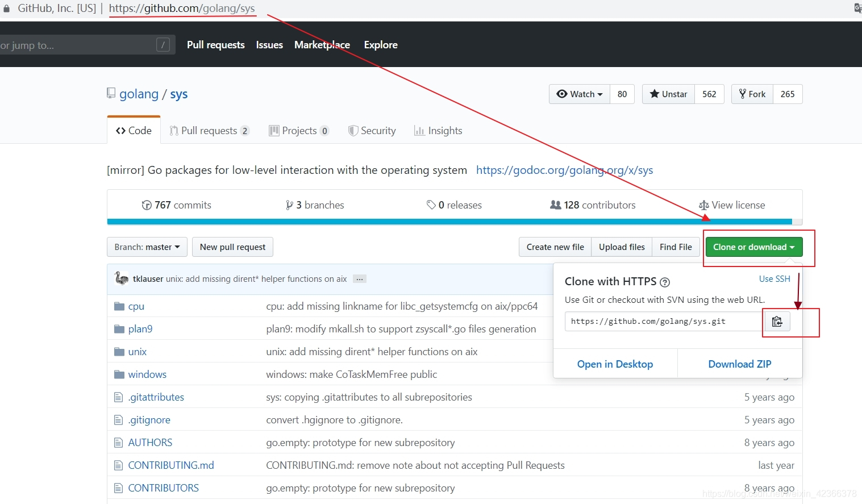Toggle the Clone or download dropdown
The height and width of the screenshot is (504, 862).
click(754, 247)
